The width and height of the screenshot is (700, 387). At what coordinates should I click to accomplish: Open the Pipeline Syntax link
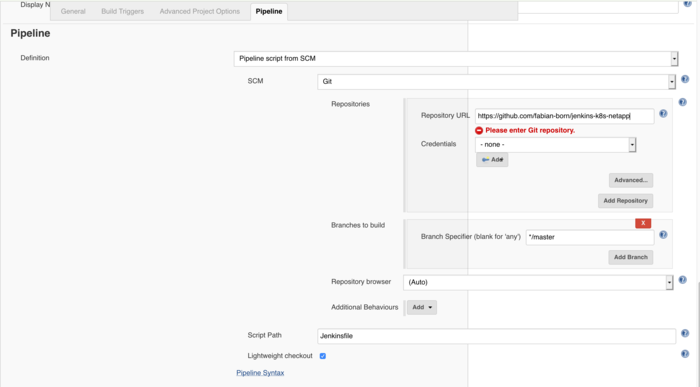click(x=260, y=373)
